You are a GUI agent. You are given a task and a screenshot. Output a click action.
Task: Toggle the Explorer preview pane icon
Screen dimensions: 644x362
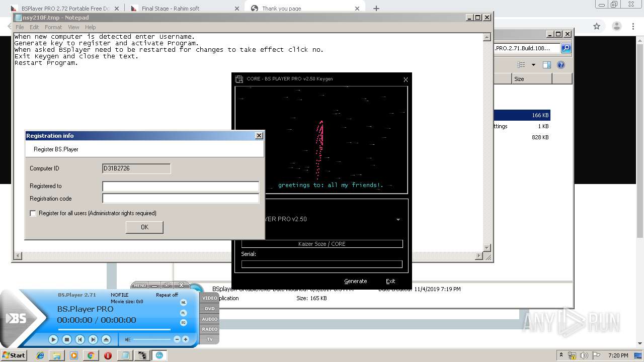[x=547, y=65]
